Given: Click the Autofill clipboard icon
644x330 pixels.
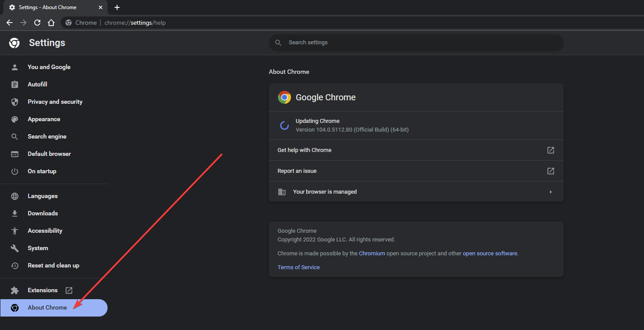Looking at the screenshot, I should pyautogui.click(x=15, y=84).
